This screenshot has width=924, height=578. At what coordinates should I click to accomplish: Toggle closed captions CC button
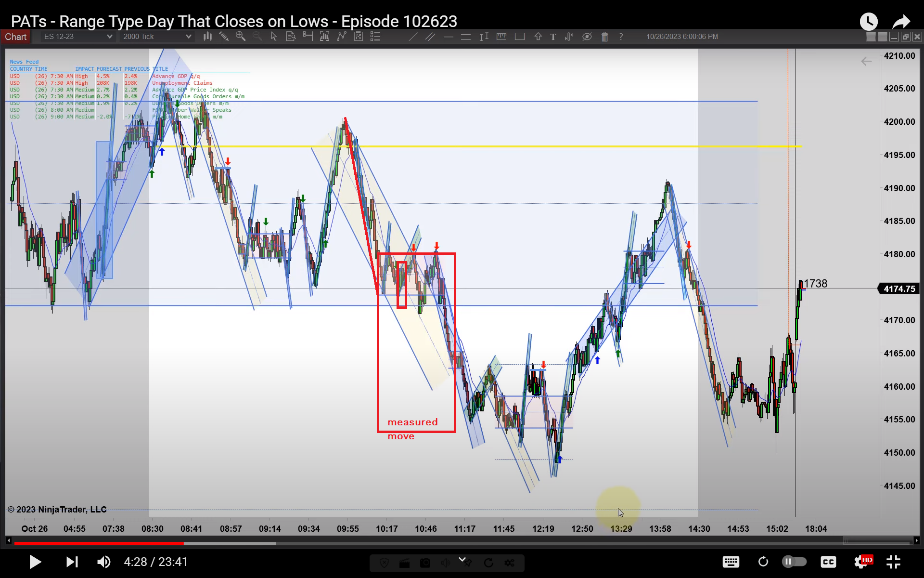tap(828, 562)
